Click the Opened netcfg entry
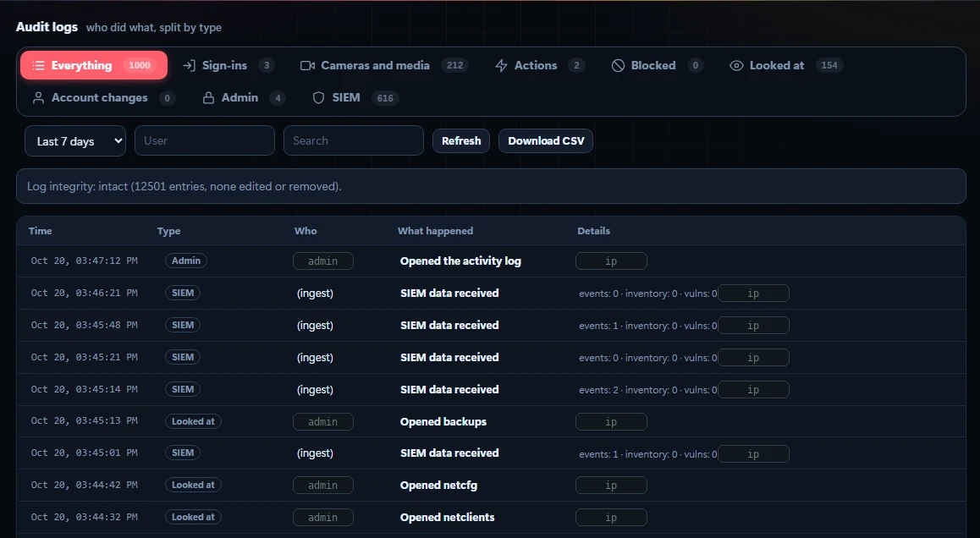Screen dimensions: 980x538 (x=438, y=486)
